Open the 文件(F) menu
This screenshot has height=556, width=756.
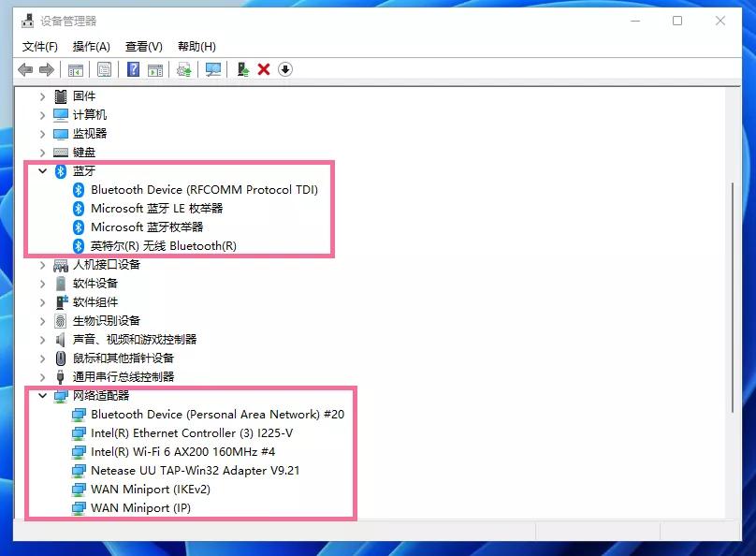tap(40, 47)
